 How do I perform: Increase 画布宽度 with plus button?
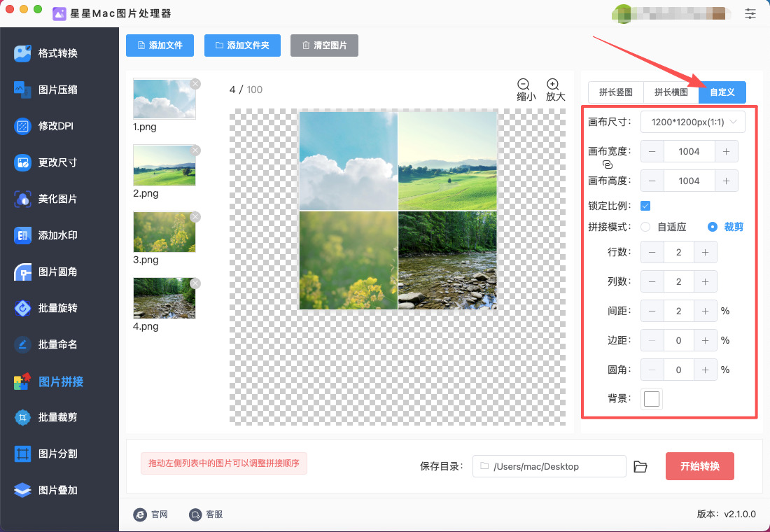727,152
